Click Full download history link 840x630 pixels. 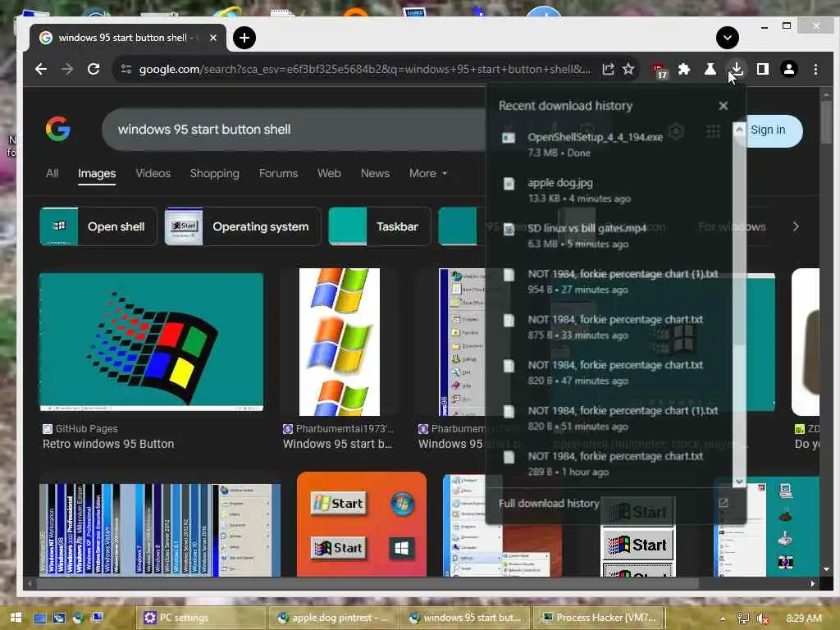coord(549,503)
